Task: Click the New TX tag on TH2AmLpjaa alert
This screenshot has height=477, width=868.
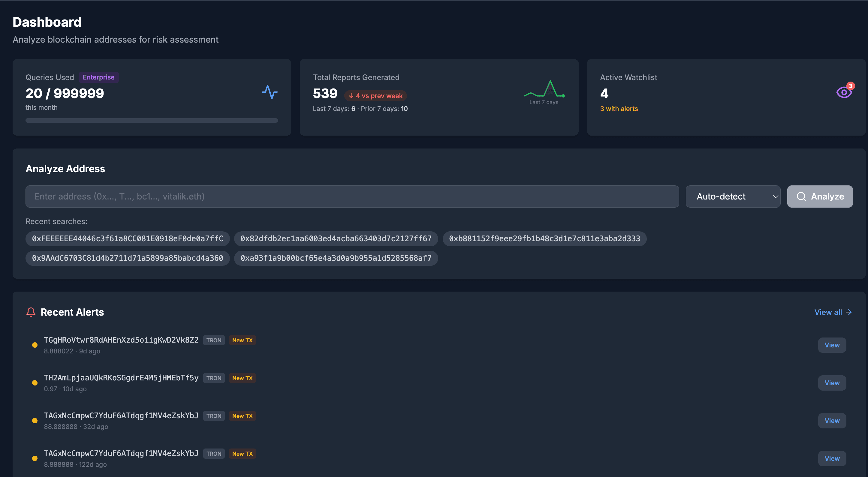Action: (x=242, y=378)
